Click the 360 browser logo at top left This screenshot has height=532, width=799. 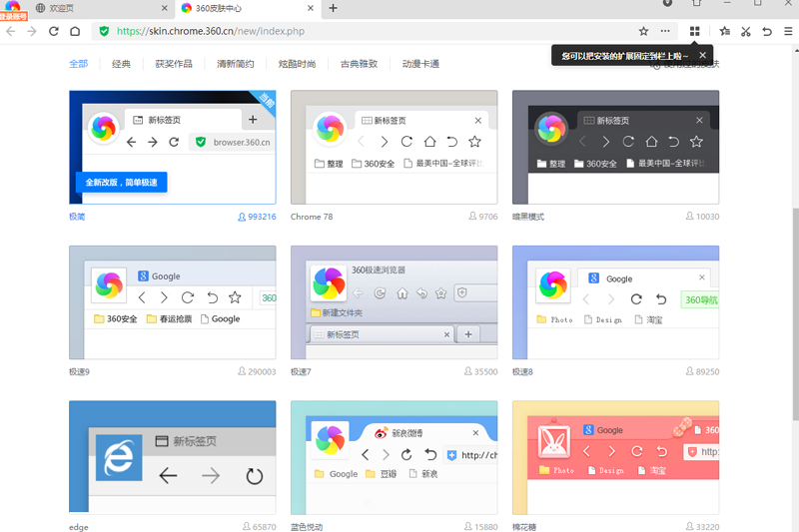(12, 5)
